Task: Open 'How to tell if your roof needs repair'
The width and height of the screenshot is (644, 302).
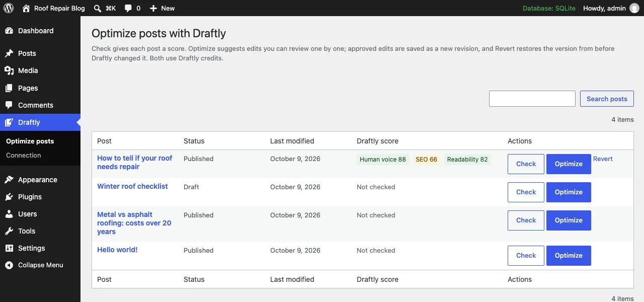Action: coord(134,162)
